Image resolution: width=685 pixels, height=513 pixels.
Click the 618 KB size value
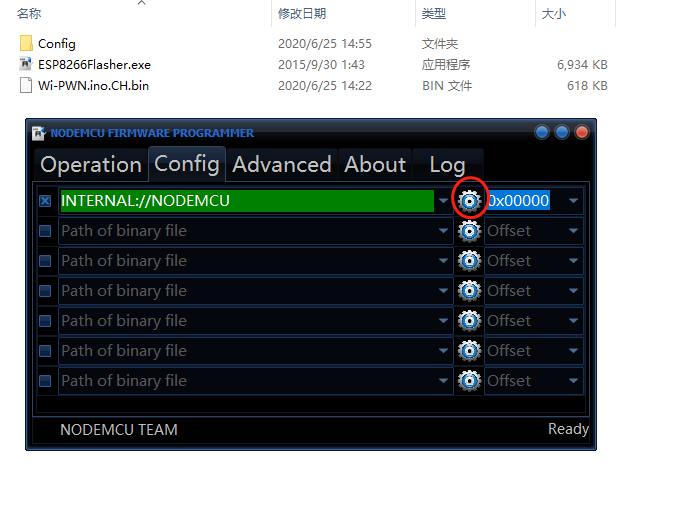[587, 86]
